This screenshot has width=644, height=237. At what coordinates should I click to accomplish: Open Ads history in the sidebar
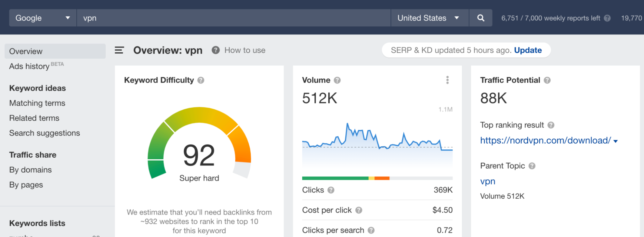(x=29, y=66)
